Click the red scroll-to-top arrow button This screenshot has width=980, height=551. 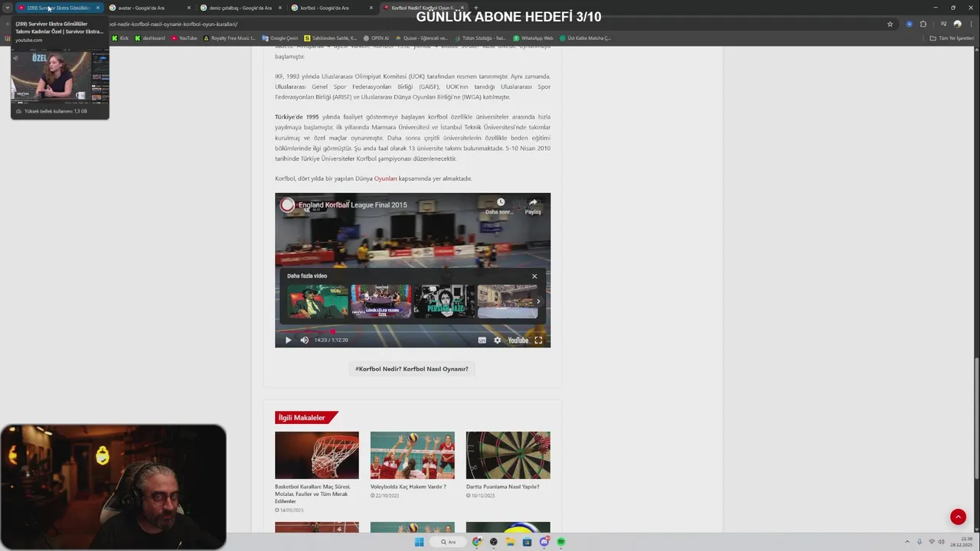click(x=958, y=517)
